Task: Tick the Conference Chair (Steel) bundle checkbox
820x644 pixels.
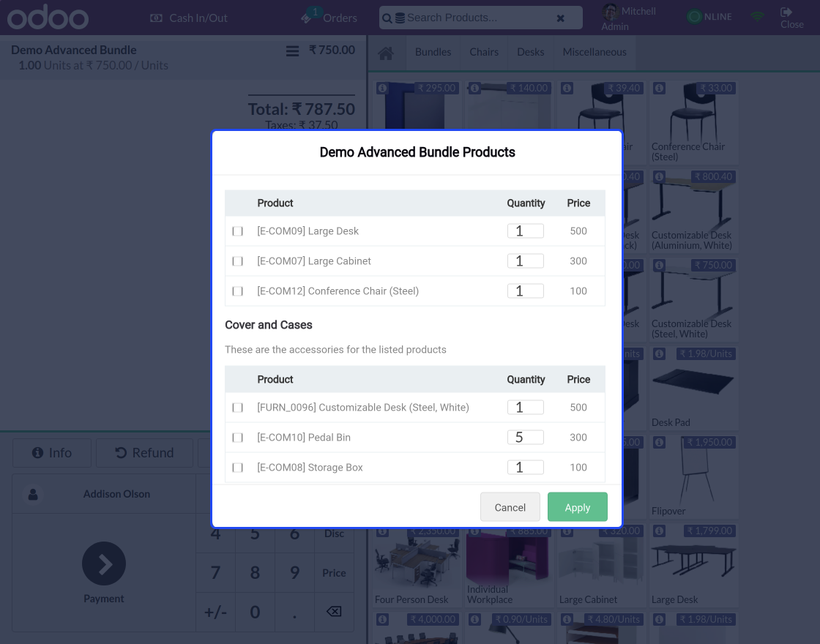Action: [x=237, y=291]
